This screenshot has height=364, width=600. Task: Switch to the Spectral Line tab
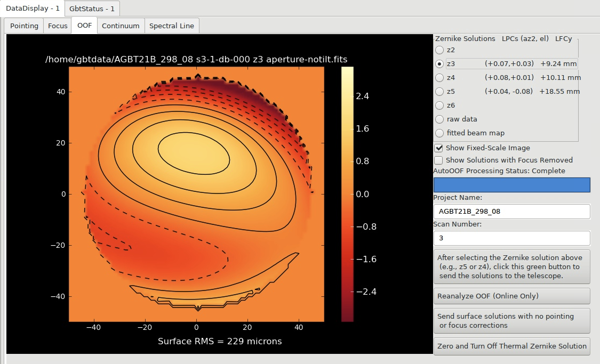tap(171, 26)
